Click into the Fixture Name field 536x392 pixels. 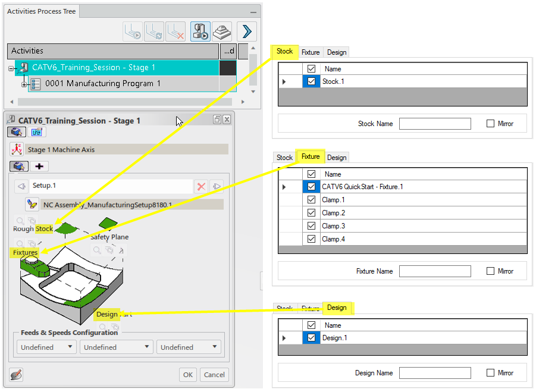click(435, 271)
